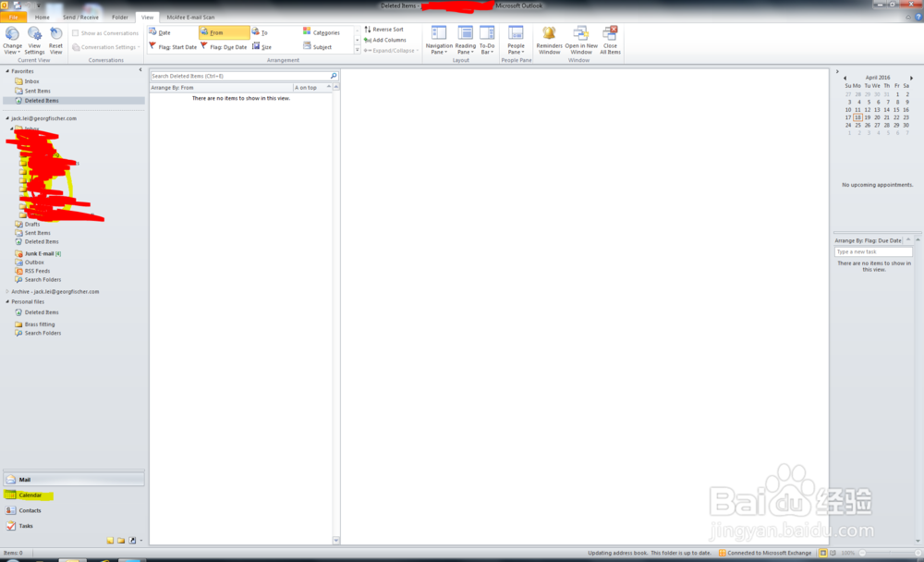Viewport: 924px width, 562px height.
Task: Switch to Mail view
Action: tap(74, 480)
